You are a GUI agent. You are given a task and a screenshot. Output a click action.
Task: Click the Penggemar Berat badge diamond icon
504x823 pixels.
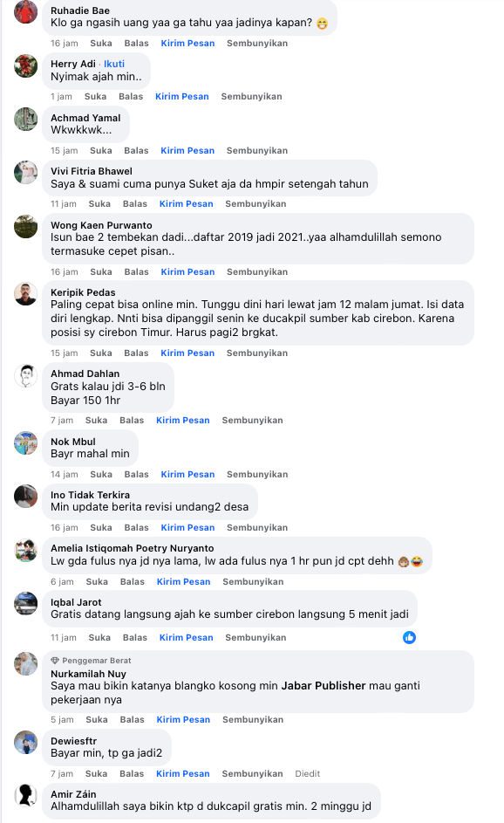pos(55,661)
